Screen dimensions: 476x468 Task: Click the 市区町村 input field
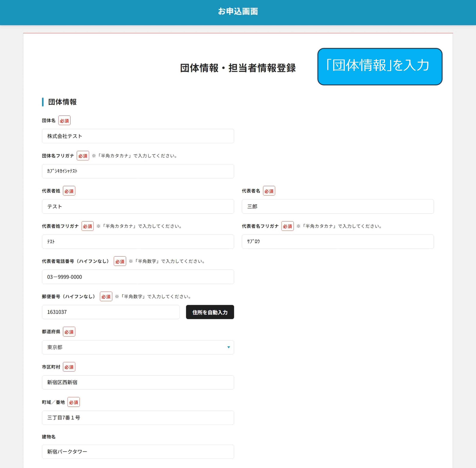point(138,382)
